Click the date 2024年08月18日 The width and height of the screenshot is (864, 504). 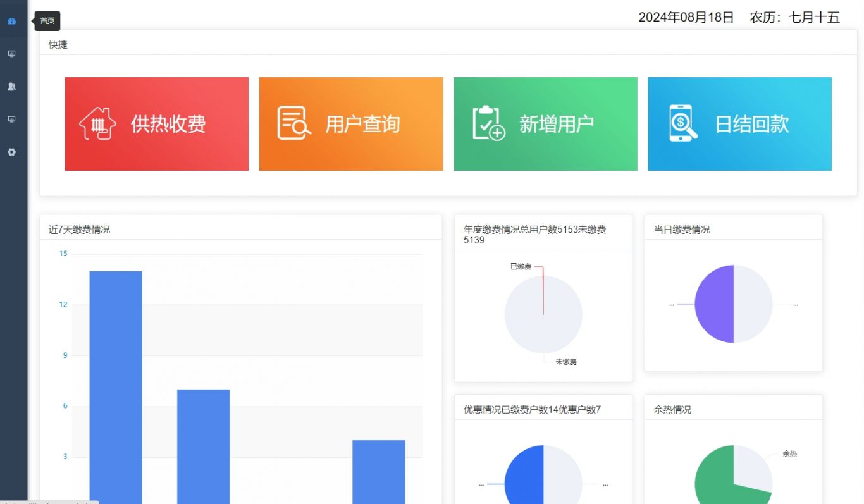click(686, 18)
